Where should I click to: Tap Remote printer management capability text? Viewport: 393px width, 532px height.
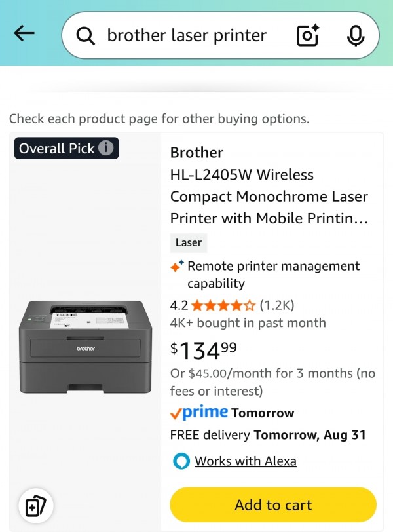click(x=273, y=275)
